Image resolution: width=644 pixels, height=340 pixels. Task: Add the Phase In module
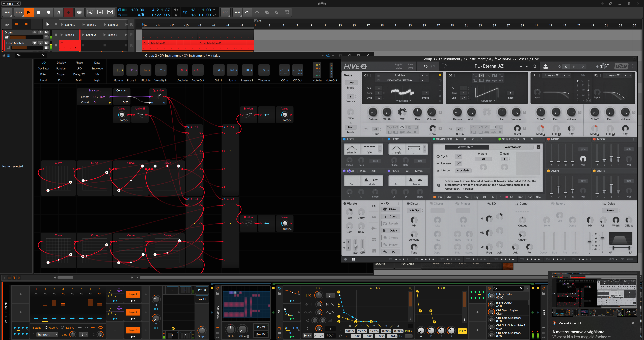[132, 70]
